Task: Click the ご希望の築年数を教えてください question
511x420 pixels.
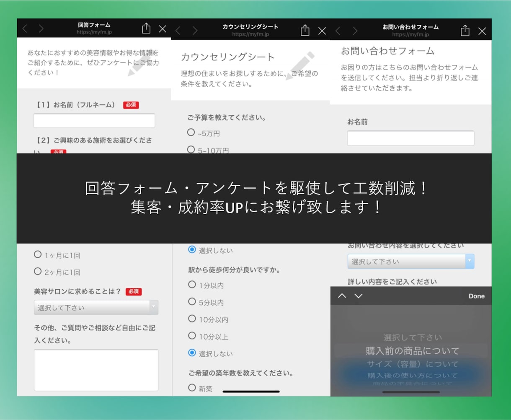Action: [241, 373]
